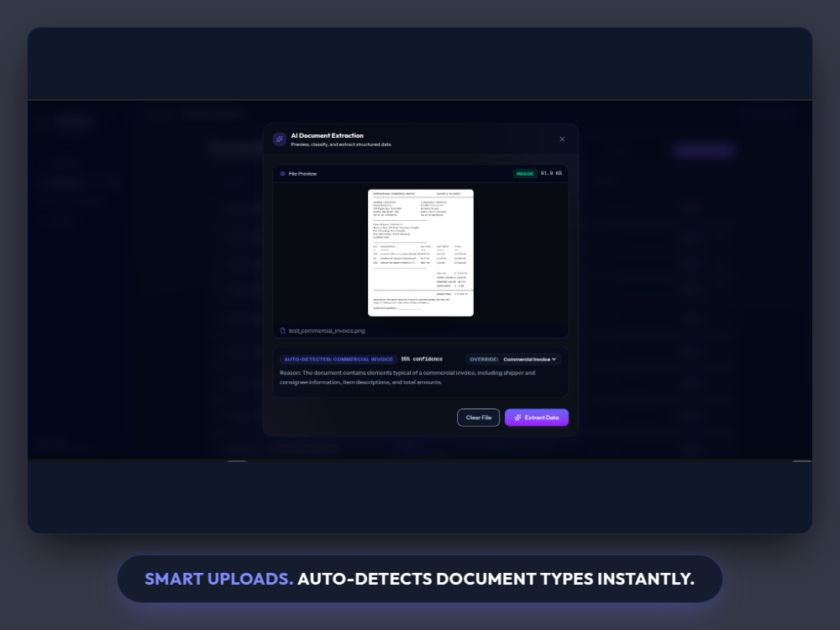Image resolution: width=840 pixels, height=630 pixels.
Task: Click the AI Document Extraction title
Action: (327, 135)
